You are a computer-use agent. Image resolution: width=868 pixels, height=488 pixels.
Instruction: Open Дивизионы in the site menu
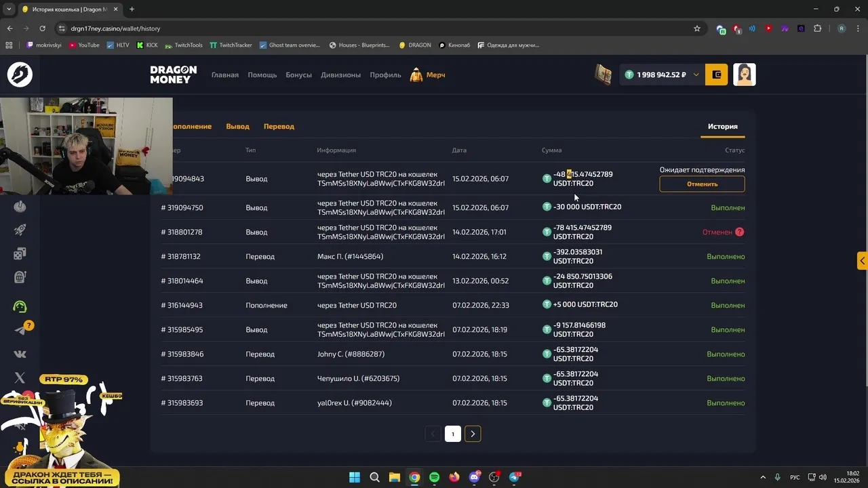(340, 75)
